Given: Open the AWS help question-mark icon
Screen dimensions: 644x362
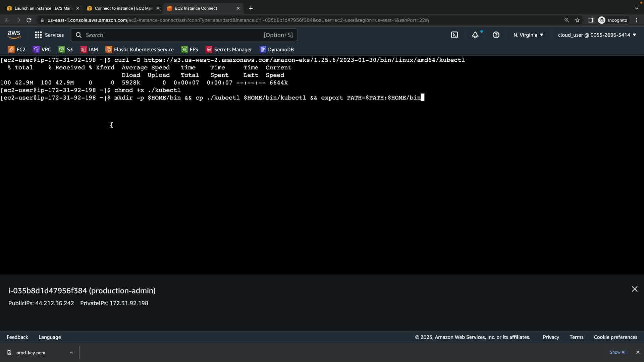Looking at the screenshot, I should pyautogui.click(x=496, y=35).
